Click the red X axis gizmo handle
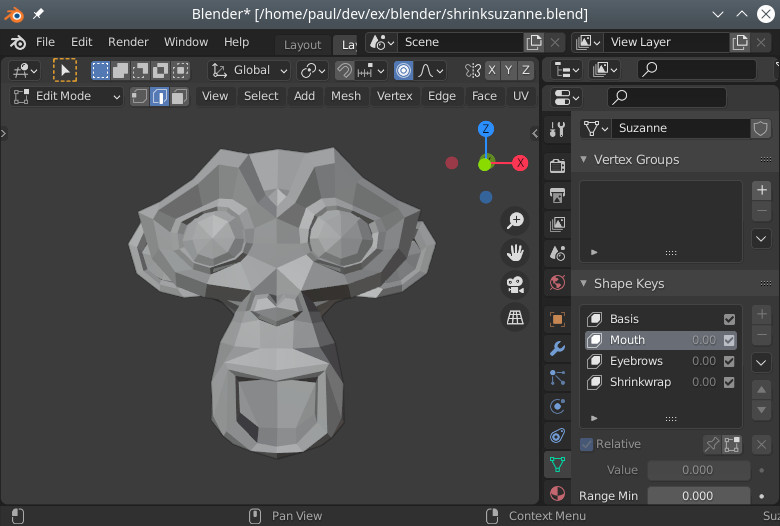This screenshot has width=780, height=526. [520, 163]
